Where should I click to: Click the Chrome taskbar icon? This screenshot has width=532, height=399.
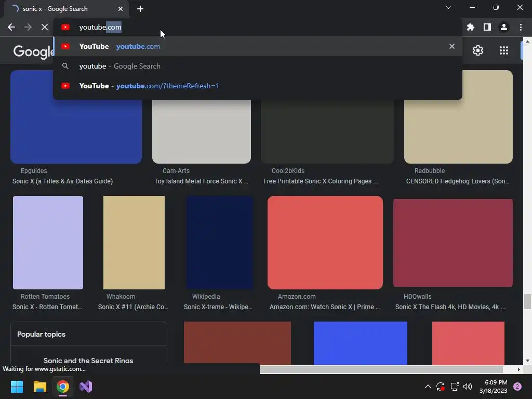63,387
